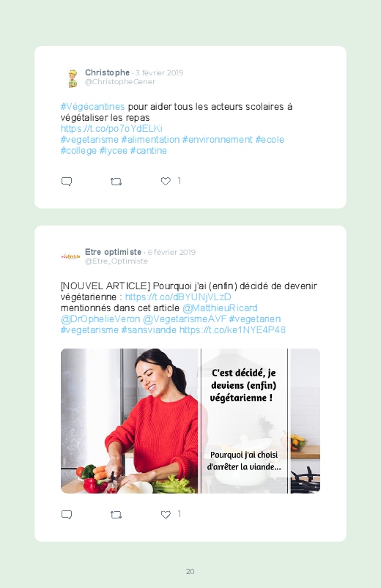Open the #Végécantines hashtag
Viewport: 381px width, 588px height.
(x=92, y=106)
